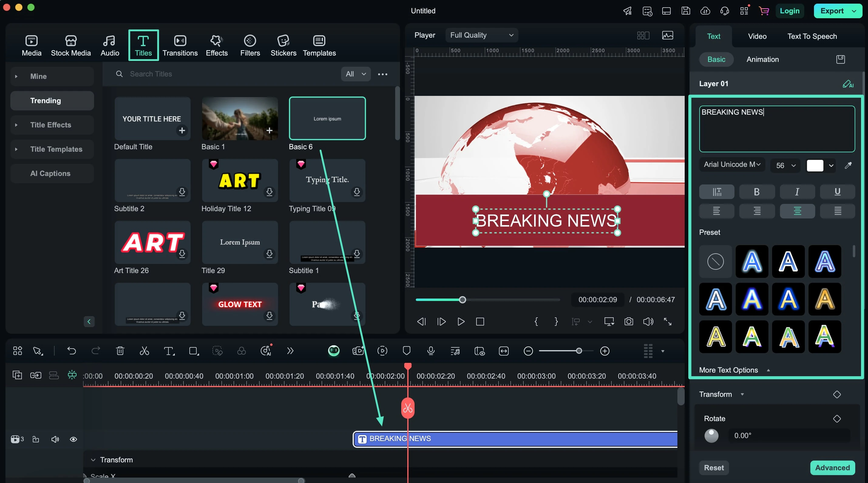Viewport: 868px width, 483px height.
Task: Toggle Italic formatting for title text
Action: coord(797,191)
